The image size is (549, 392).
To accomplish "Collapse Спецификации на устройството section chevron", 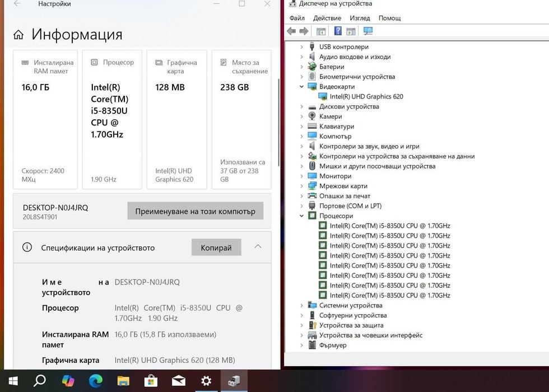I will coord(258,247).
